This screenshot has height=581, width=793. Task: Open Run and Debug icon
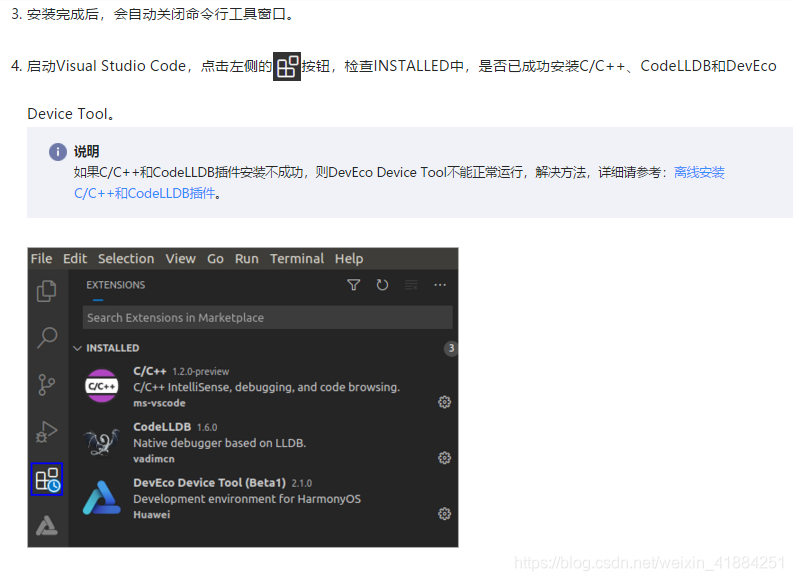tap(47, 432)
